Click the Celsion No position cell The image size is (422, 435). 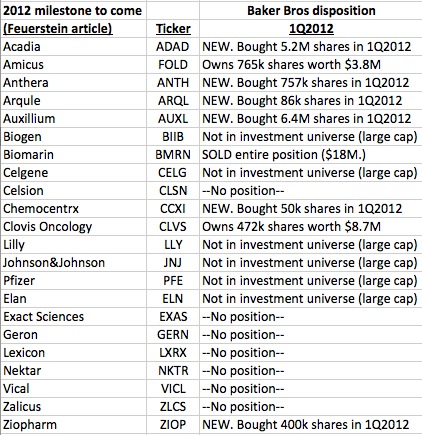311,191
